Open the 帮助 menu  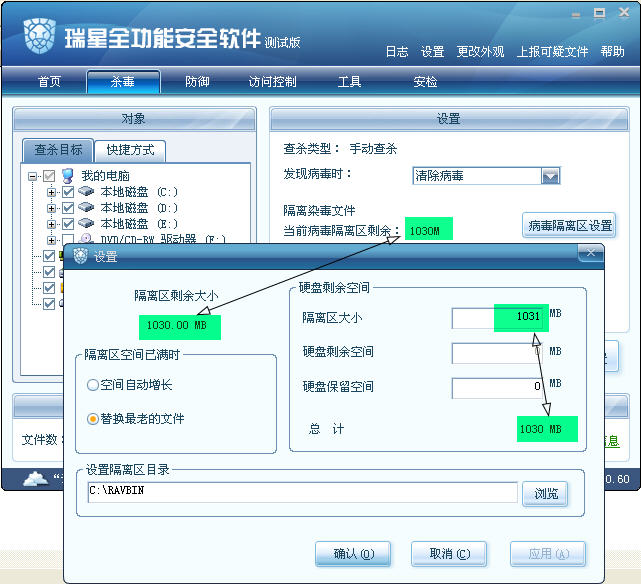click(612, 51)
